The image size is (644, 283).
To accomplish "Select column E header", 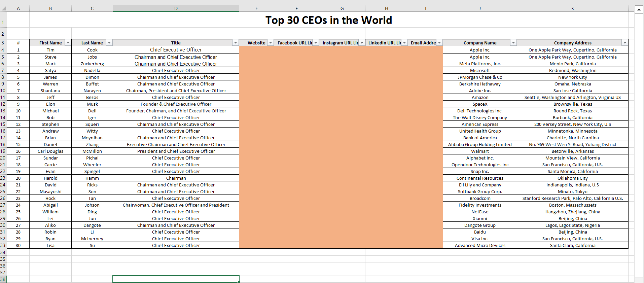I will pyautogui.click(x=256, y=8).
